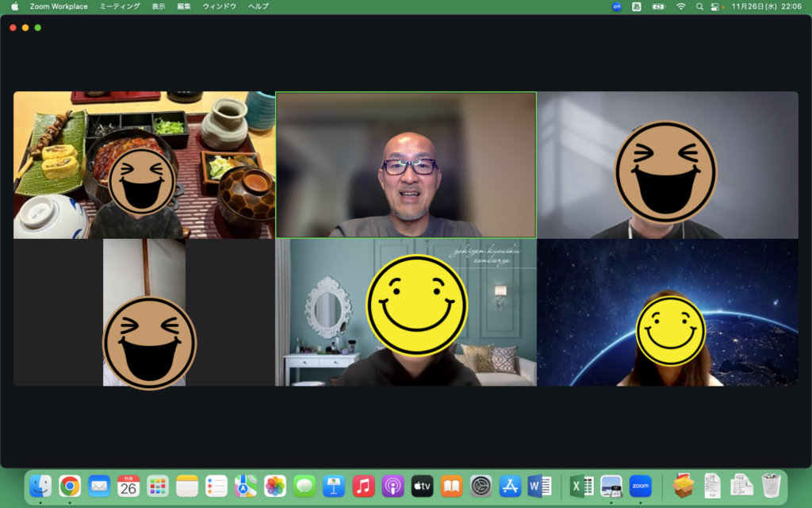Viewport: 812px width, 508px height.
Task: Open the Photos app in Dock
Action: point(275,486)
